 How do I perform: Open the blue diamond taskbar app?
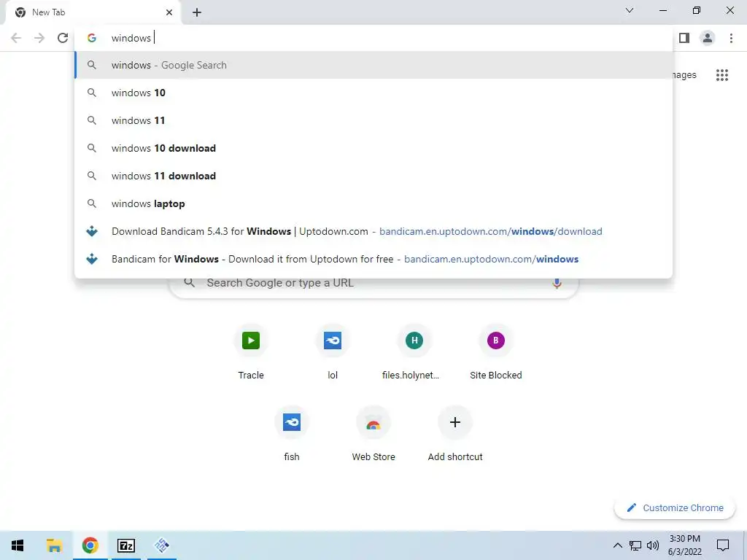(x=162, y=545)
